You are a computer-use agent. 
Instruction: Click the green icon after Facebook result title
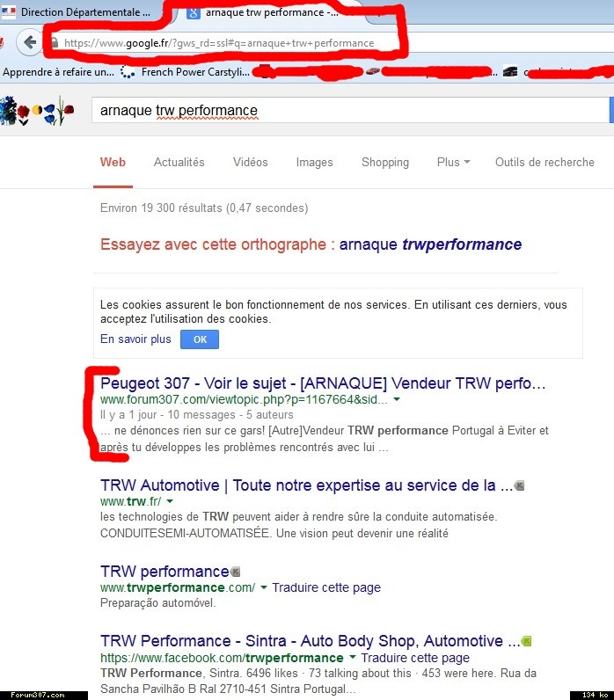pyautogui.click(x=526, y=641)
